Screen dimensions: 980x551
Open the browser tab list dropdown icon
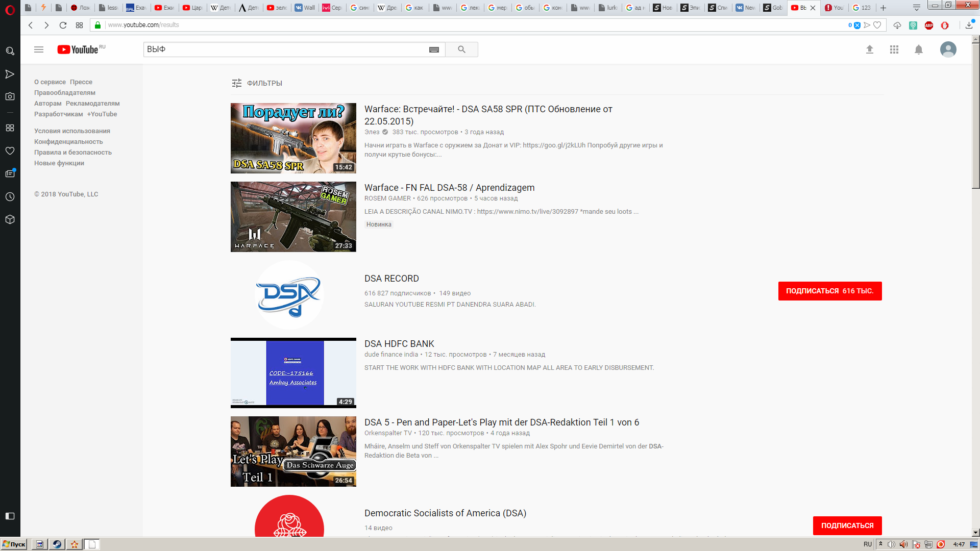pos(917,8)
